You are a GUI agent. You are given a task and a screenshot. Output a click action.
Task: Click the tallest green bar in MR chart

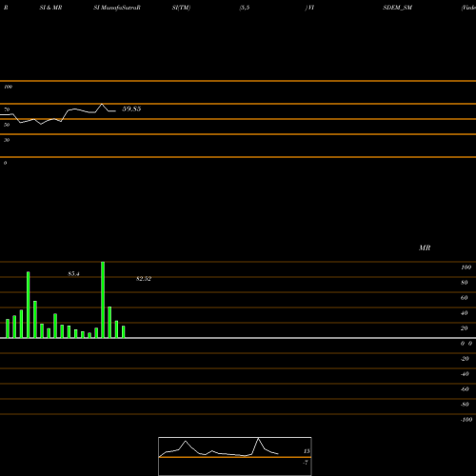coord(103,300)
